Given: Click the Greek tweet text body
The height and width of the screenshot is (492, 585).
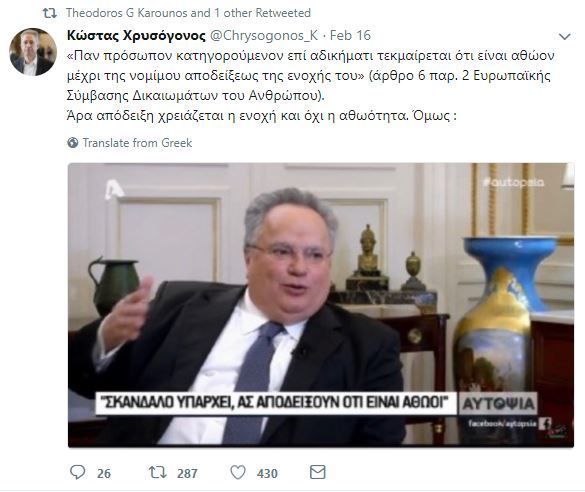Looking at the screenshot, I should [x=310, y=86].
